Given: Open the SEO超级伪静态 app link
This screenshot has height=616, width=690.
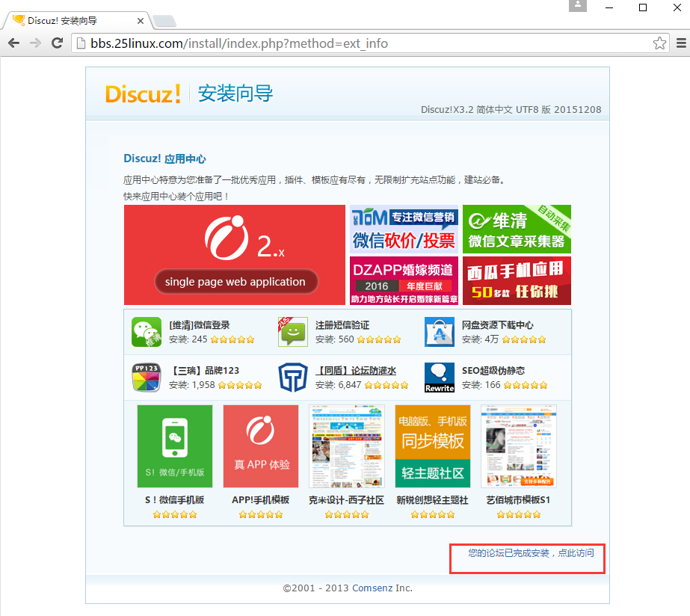Looking at the screenshot, I should click(x=493, y=371).
